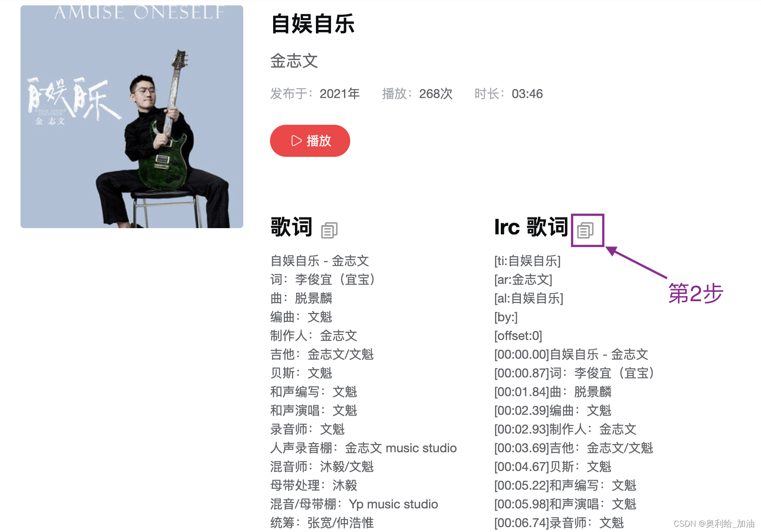Image resolution: width=761 pixels, height=532 pixels.
Task: Open the artist name 金志文
Action: (294, 61)
